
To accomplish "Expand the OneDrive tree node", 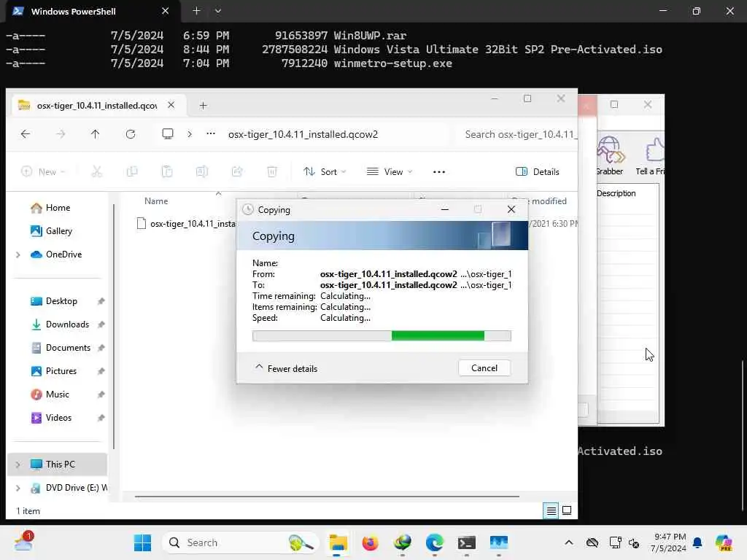I will point(18,254).
